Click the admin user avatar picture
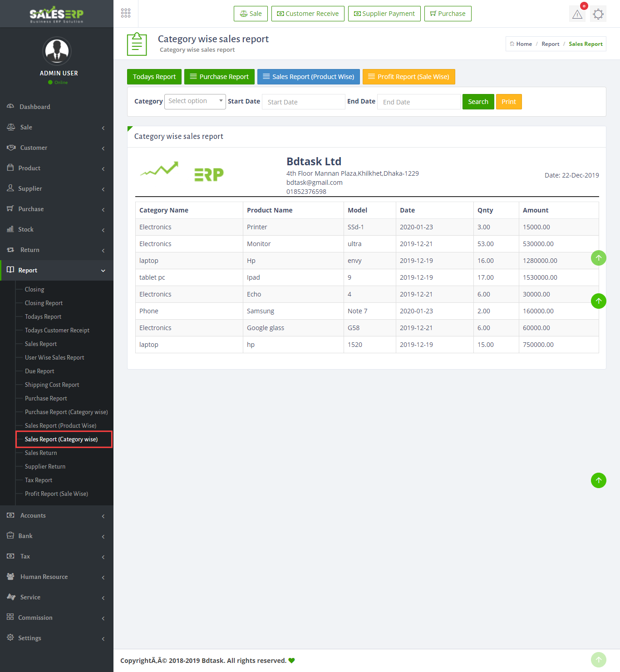Viewport: 620px width, 672px height. [x=57, y=51]
